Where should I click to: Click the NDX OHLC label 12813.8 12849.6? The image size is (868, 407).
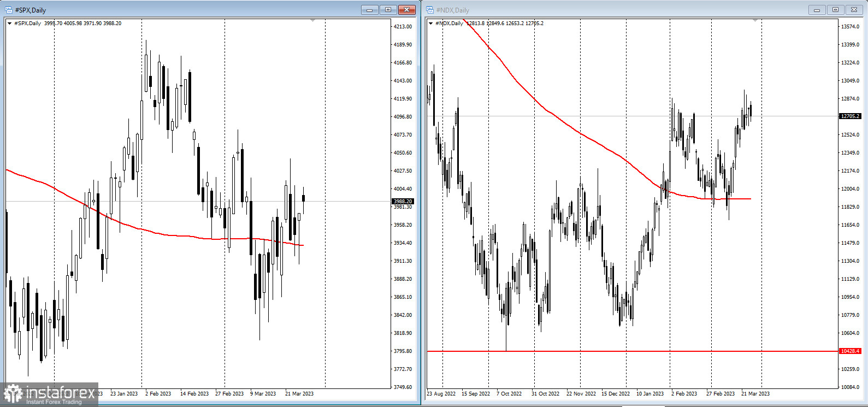tap(485, 23)
